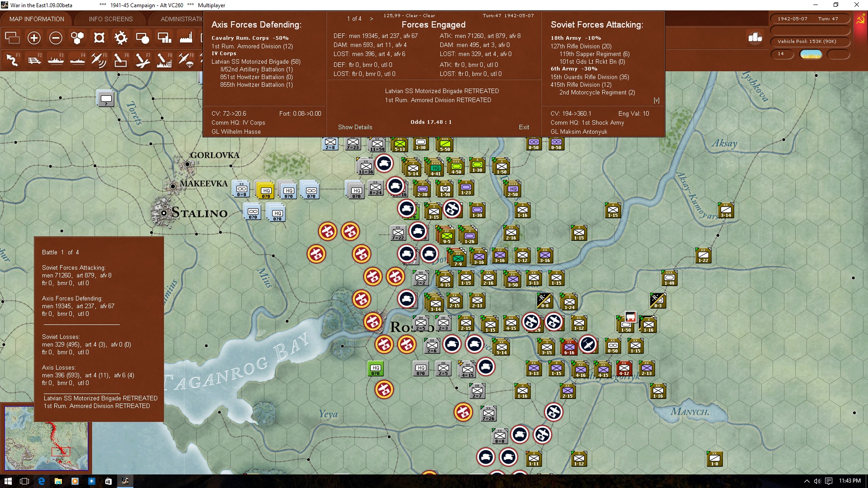
Task: Expand the Soviet attacker list [v]
Action: pyautogui.click(x=656, y=100)
